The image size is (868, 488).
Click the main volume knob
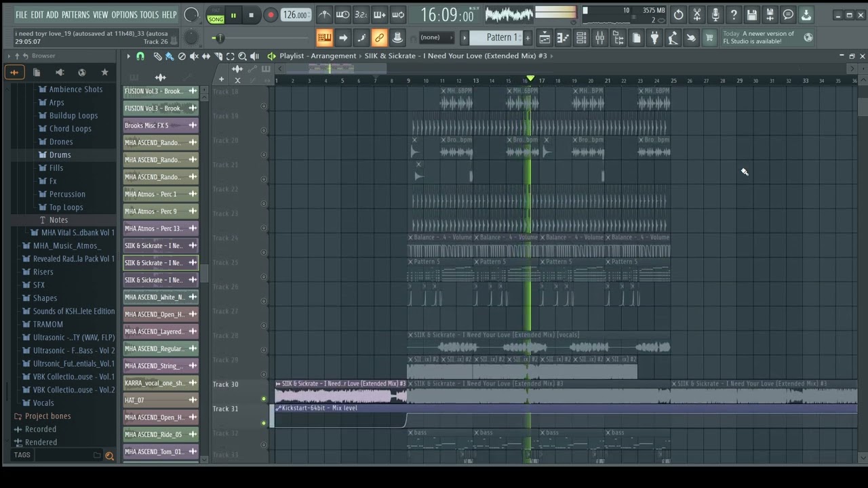coord(192,15)
